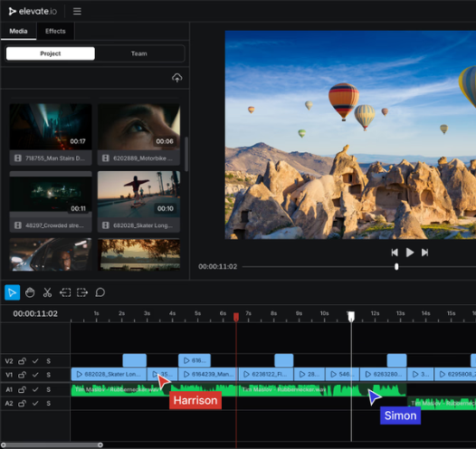The height and width of the screenshot is (449, 476).
Task: Solo track A1 with S button
Action: [x=49, y=389]
